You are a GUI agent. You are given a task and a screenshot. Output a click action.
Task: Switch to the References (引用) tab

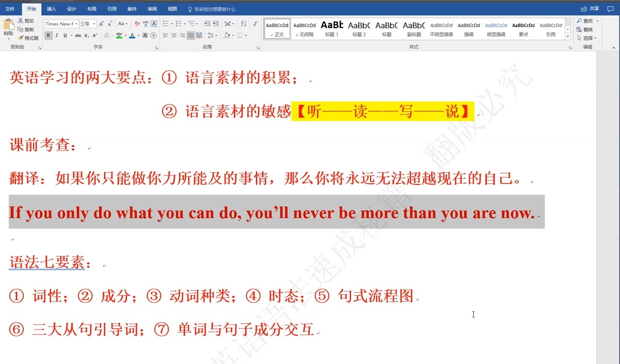[x=112, y=9]
